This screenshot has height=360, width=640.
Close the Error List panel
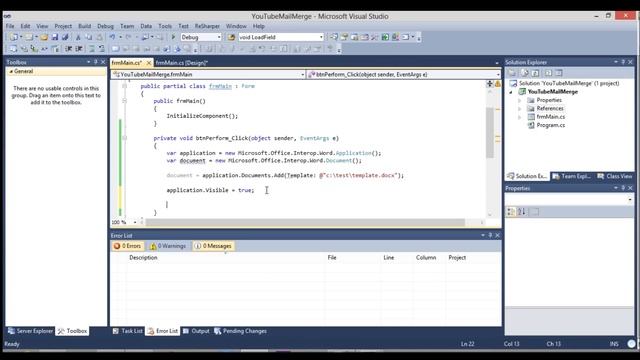pos(498,236)
